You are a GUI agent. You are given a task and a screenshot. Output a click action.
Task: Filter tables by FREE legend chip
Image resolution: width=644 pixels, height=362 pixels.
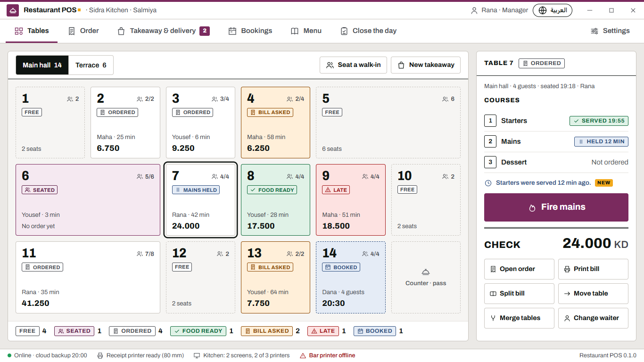(x=27, y=331)
